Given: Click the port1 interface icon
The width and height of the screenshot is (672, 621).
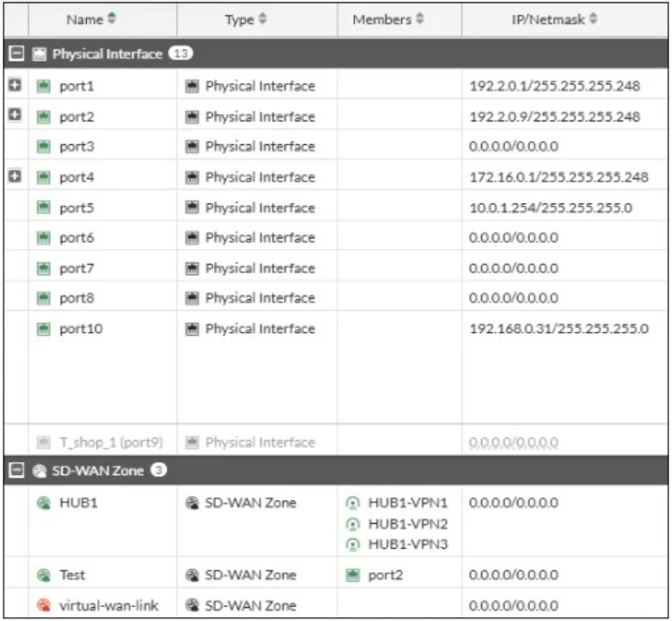Looking at the screenshot, I should tap(43, 86).
